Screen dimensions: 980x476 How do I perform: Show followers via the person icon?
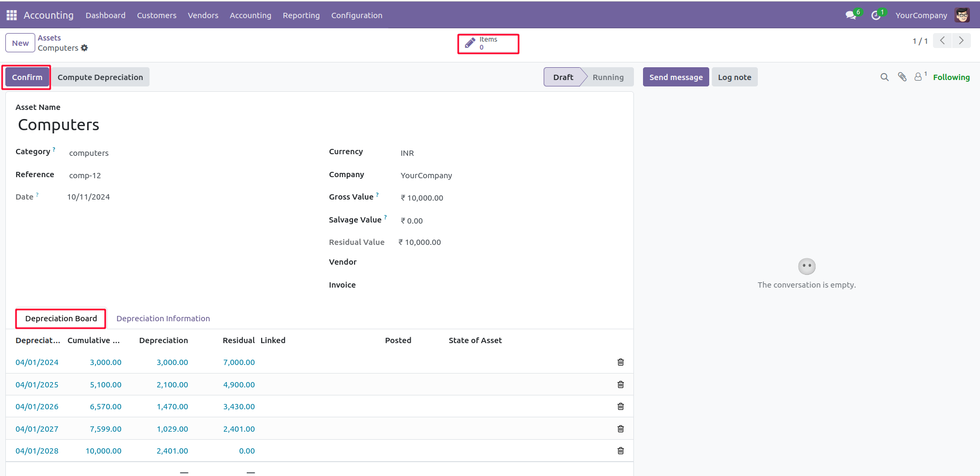[918, 77]
